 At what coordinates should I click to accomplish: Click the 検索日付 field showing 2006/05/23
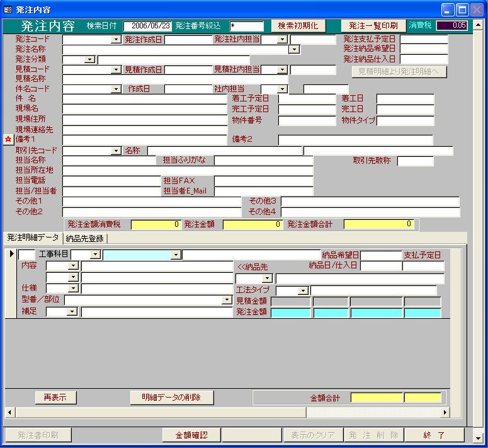[147, 26]
